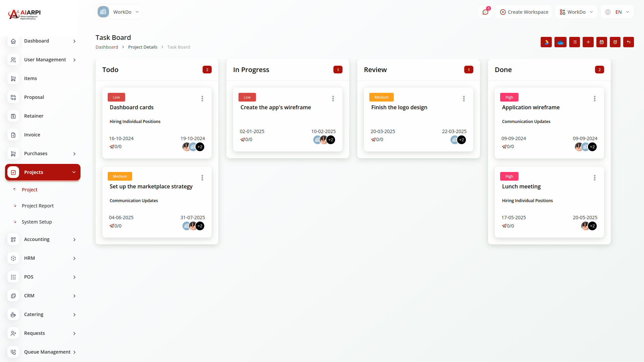Open options menu on Lunch meeting task
The image size is (644, 362).
[595, 178]
